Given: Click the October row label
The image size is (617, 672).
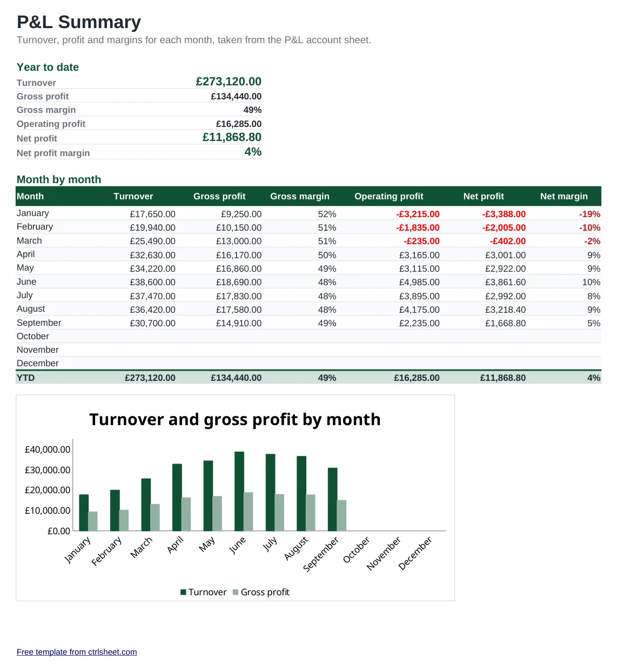Looking at the screenshot, I should pos(33,336).
